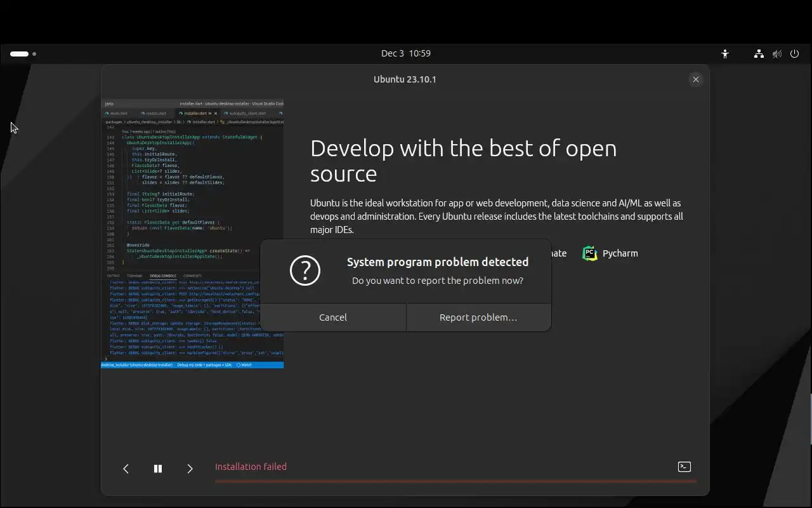Screen dimensions: 812x508
Task: Click the Ubuntu 23.10.1 window title
Action: point(405,79)
